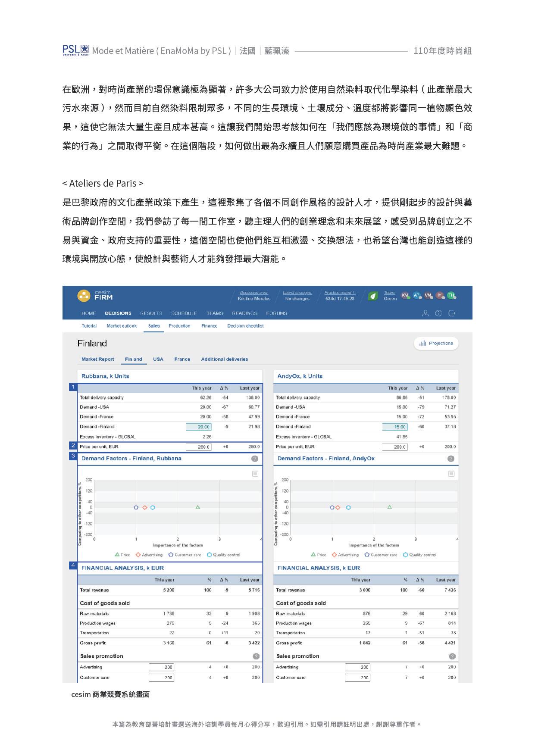Image resolution: width=535 pixels, height=756 pixels.
Task: Open the FORUMS menu item
Action: click(x=277, y=313)
